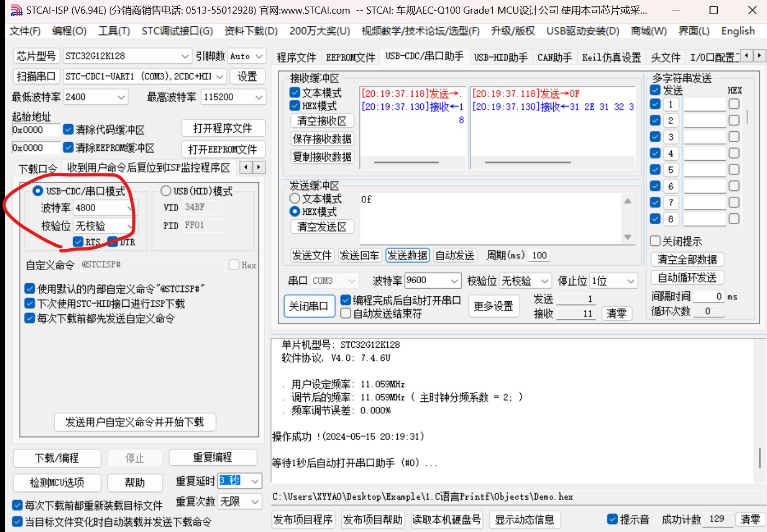Switch interface language to English
Viewport: 767px width, 532px height.
point(737,31)
